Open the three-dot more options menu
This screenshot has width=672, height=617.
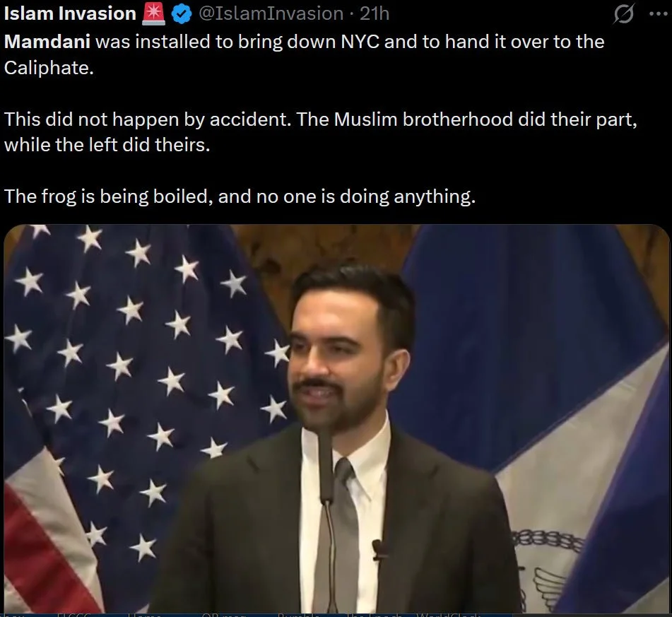[x=658, y=14]
